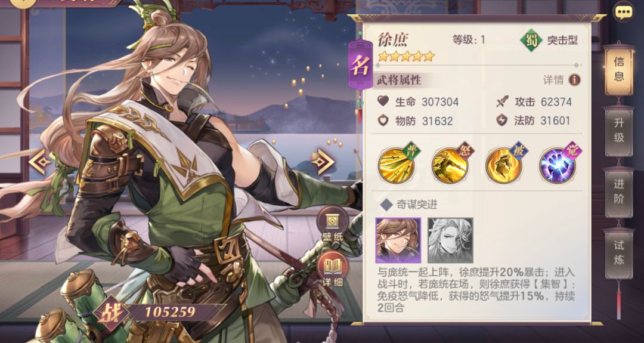This screenshot has width=644, height=343.
Task: Select the greyed 庞统 bond portrait
Action: [x=450, y=240]
